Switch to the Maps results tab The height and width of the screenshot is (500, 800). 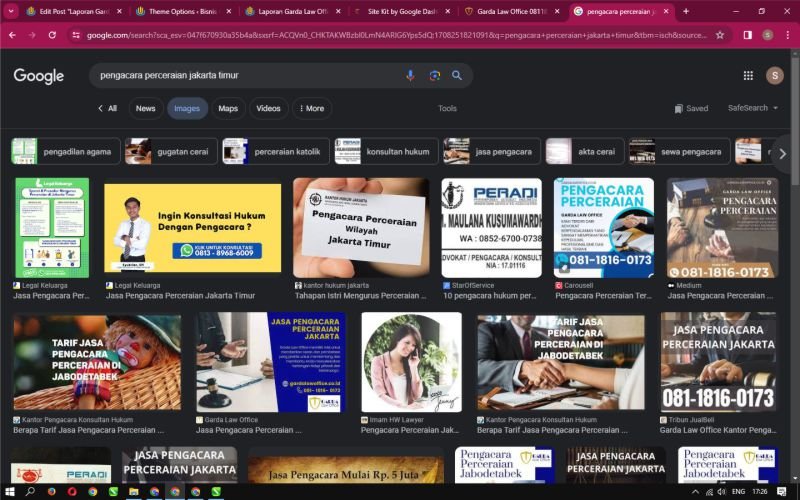tap(228, 108)
